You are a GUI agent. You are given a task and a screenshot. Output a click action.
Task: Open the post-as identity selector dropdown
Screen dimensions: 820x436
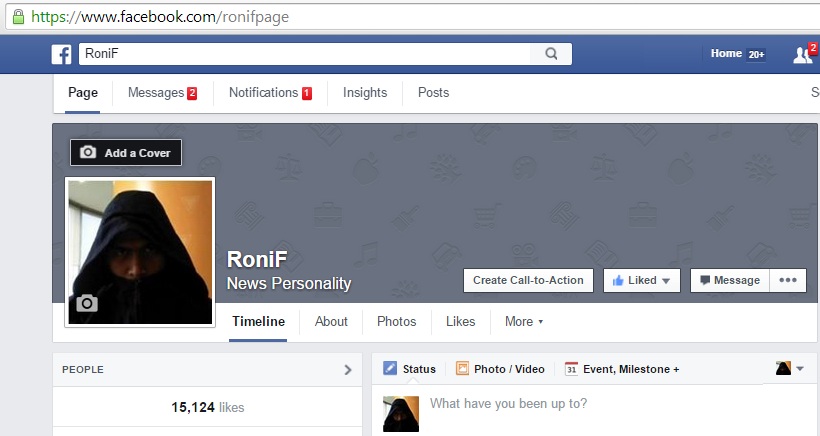[789, 369]
